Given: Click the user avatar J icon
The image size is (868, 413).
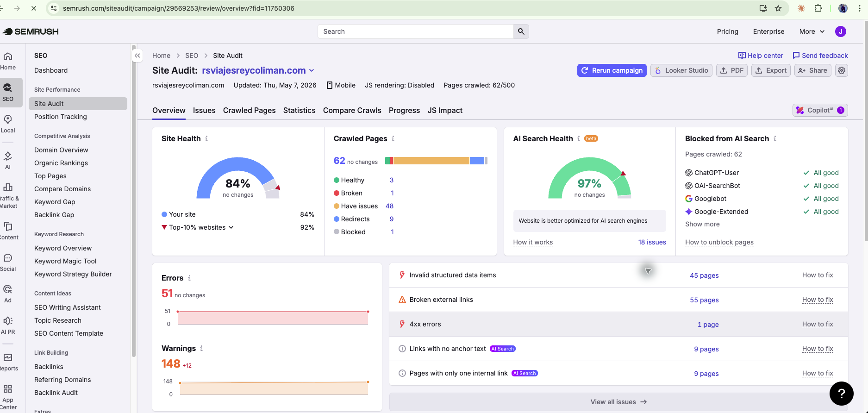Looking at the screenshot, I should click(x=841, y=31).
